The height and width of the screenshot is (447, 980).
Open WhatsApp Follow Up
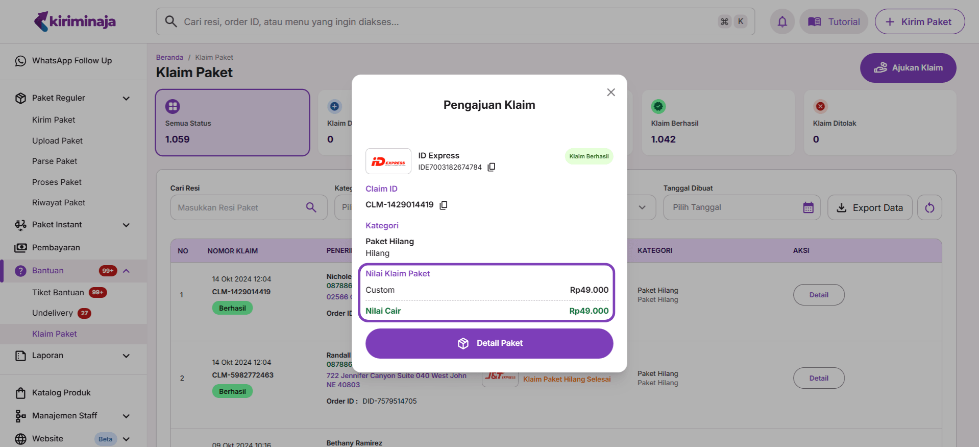tap(71, 61)
